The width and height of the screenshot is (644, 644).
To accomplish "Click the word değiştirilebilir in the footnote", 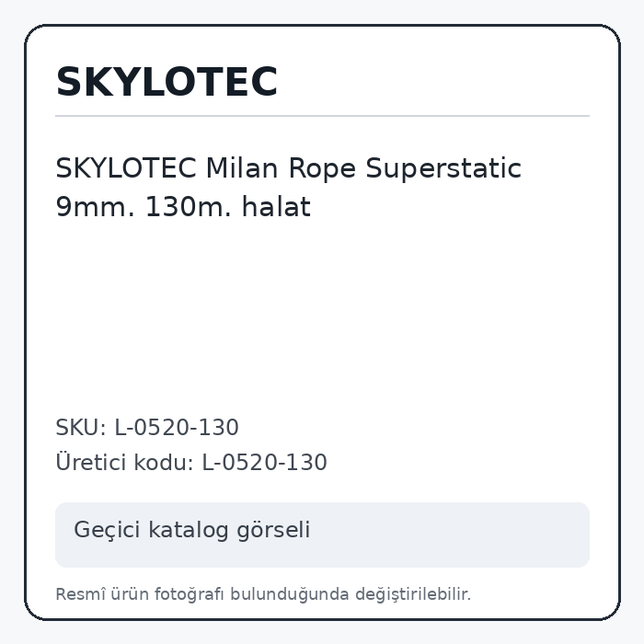I will [x=413, y=594].
